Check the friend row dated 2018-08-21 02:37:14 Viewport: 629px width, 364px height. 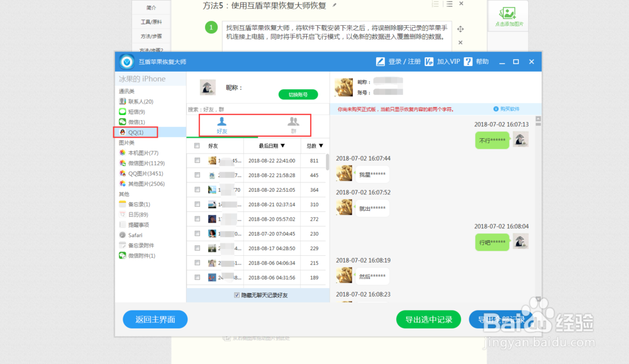coord(197,204)
